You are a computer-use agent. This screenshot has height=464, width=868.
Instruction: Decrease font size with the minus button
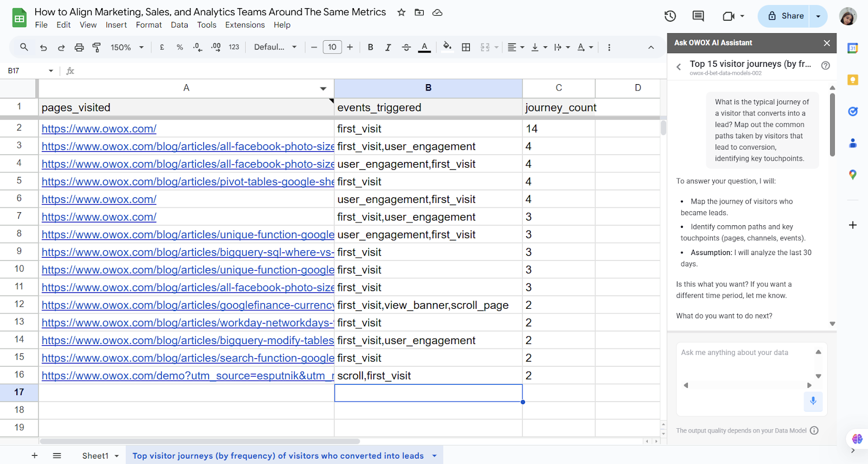pos(314,47)
